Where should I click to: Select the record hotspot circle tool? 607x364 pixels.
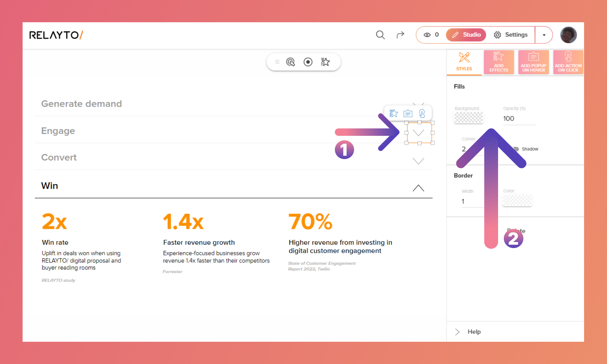click(308, 62)
